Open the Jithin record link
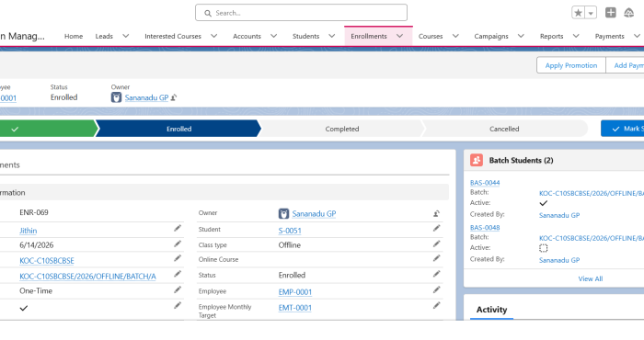Image resolution: width=644 pixels, height=340 pixels. click(28, 231)
